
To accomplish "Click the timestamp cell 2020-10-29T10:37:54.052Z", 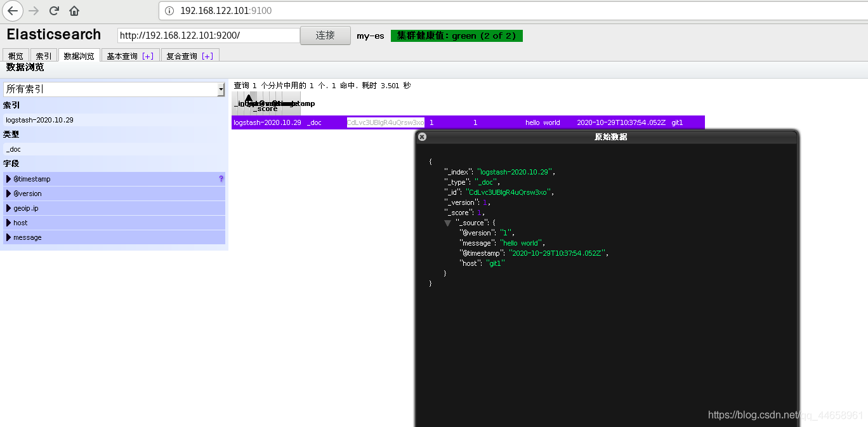I will (621, 122).
